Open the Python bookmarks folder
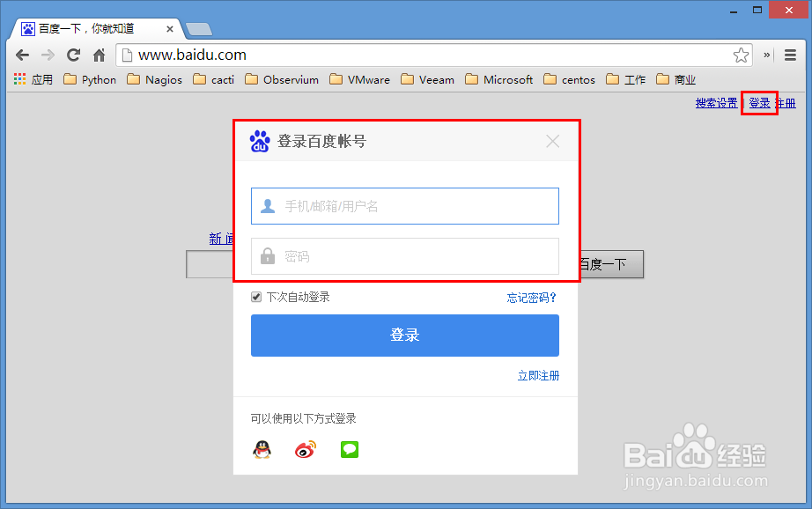Viewport: 812px width, 509px height. pyautogui.click(x=90, y=79)
